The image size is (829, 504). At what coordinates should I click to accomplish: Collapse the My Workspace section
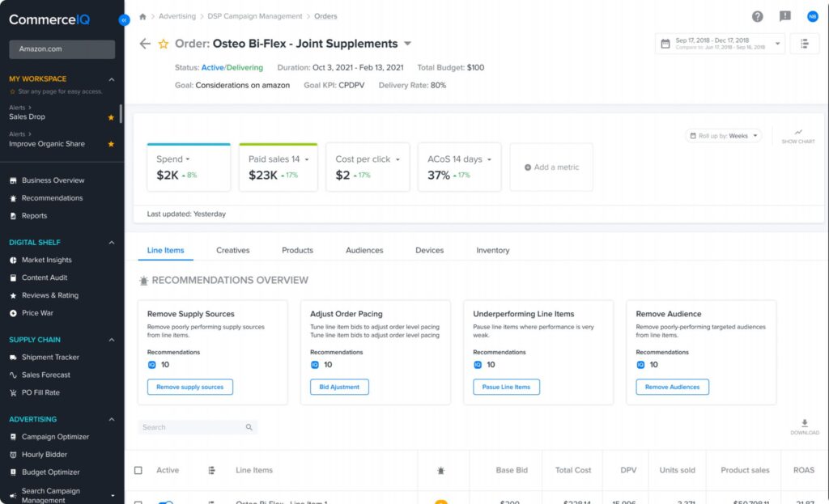pos(112,79)
